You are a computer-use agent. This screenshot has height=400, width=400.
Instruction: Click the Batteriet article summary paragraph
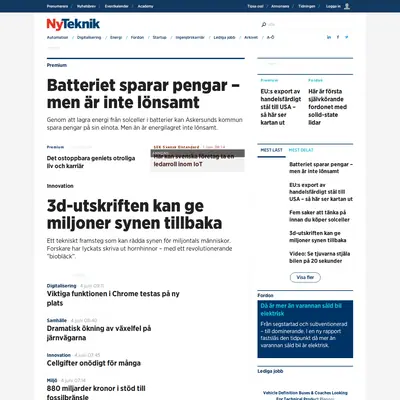tap(145, 124)
